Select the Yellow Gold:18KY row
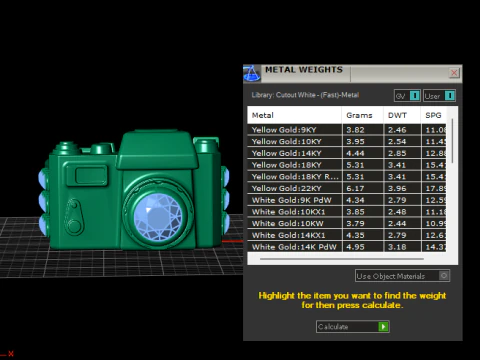The height and width of the screenshot is (360, 480). (x=347, y=165)
